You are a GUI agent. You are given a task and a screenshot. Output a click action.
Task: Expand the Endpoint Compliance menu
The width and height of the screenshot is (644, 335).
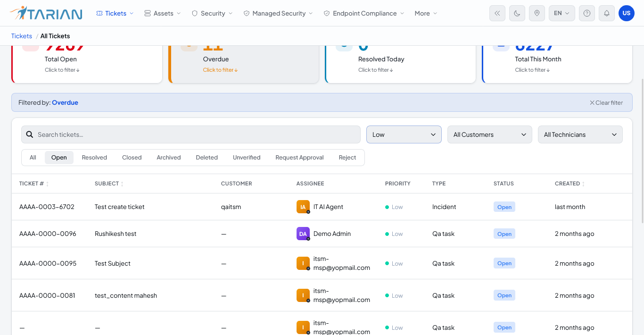[x=364, y=13]
